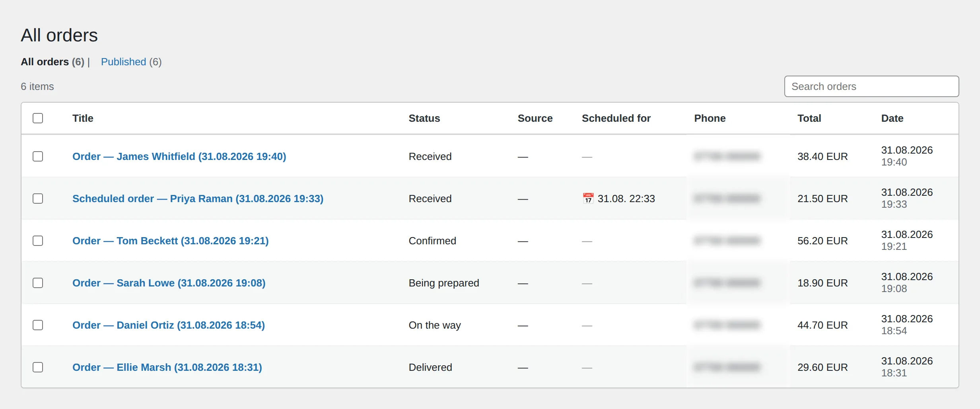The height and width of the screenshot is (409, 980).
Task: Click the On the way status cell
Action: pos(435,325)
